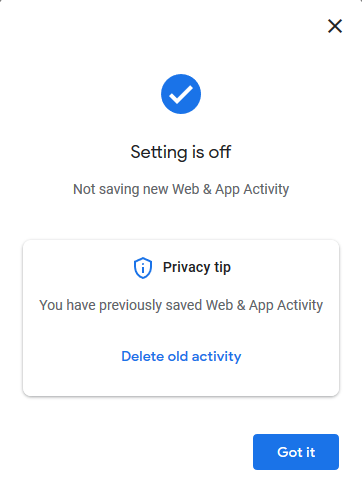This screenshot has width=362, height=482.
Task: Click the blue checkmark circle icon
Action: point(181,94)
